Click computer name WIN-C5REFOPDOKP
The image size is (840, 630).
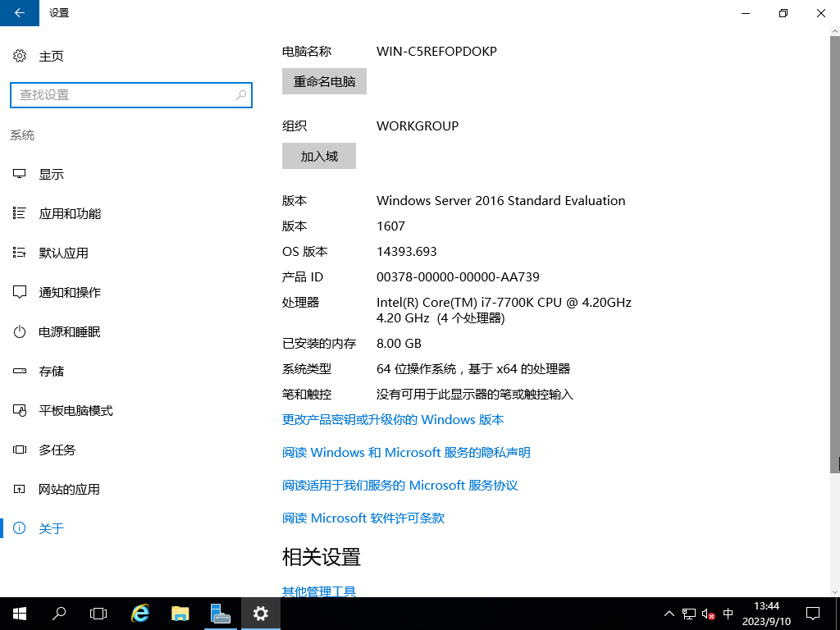pyautogui.click(x=436, y=52)
